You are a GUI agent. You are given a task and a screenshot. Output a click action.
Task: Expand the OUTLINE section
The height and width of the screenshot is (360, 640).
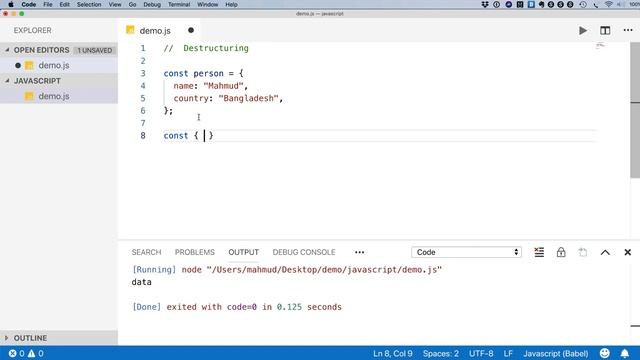(x=7, y=338)
